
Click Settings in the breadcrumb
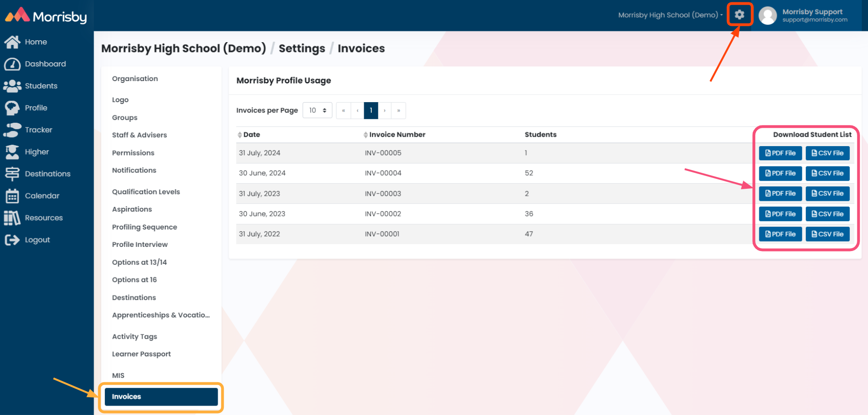coord(302,49)
